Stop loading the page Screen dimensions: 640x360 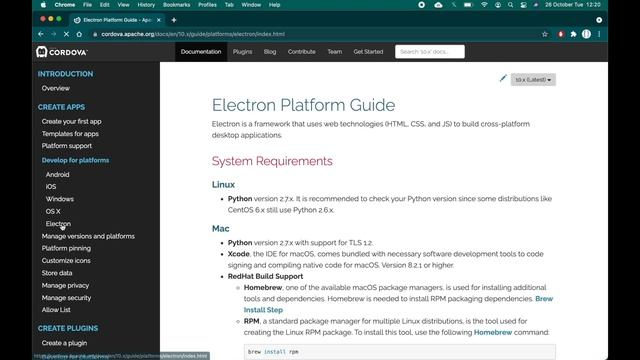(x=66, y=34)
